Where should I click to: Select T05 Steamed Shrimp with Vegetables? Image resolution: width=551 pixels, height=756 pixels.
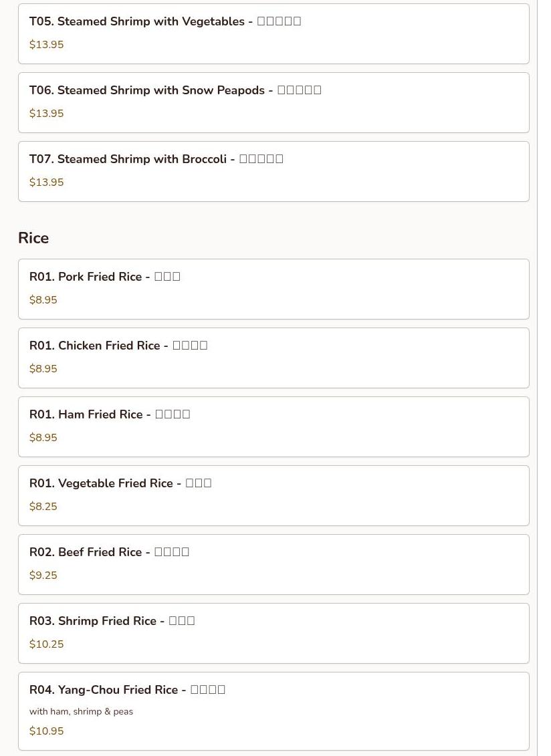273,33
